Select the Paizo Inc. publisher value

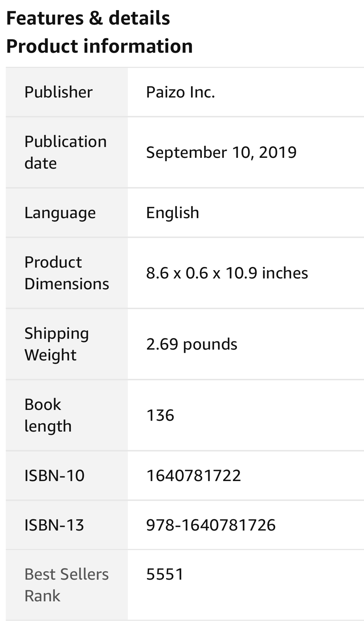(181, 92)
